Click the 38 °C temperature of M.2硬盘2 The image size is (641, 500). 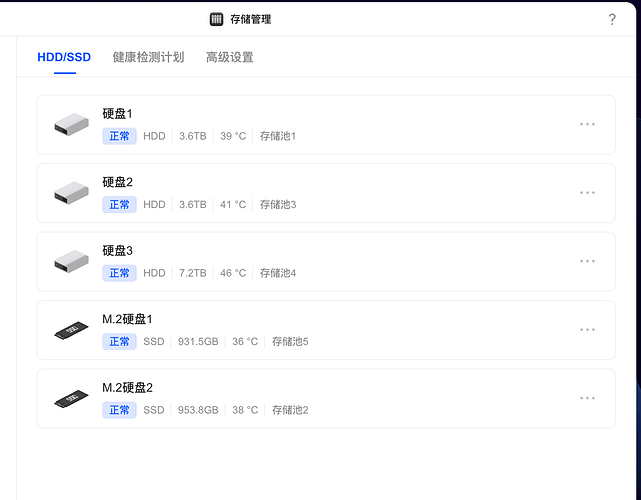(245, 410)
